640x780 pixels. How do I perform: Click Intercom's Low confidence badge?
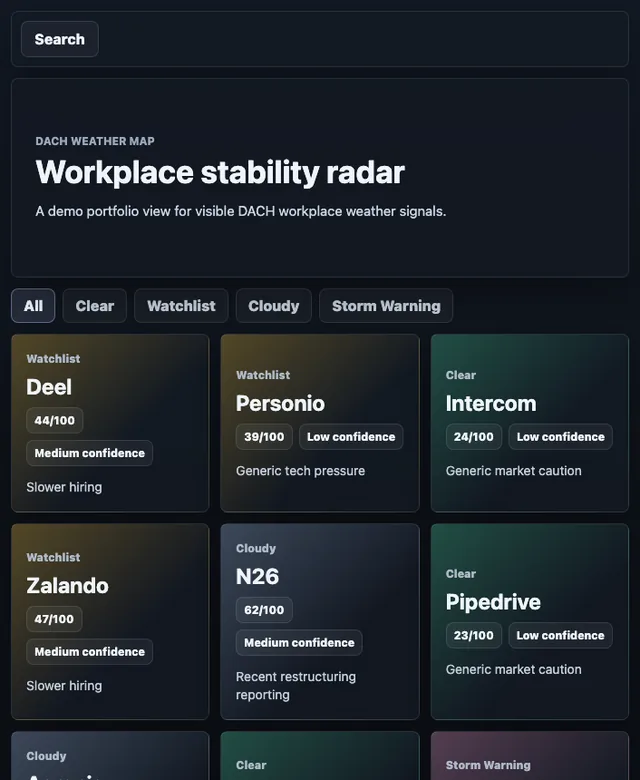coord(560,437)
